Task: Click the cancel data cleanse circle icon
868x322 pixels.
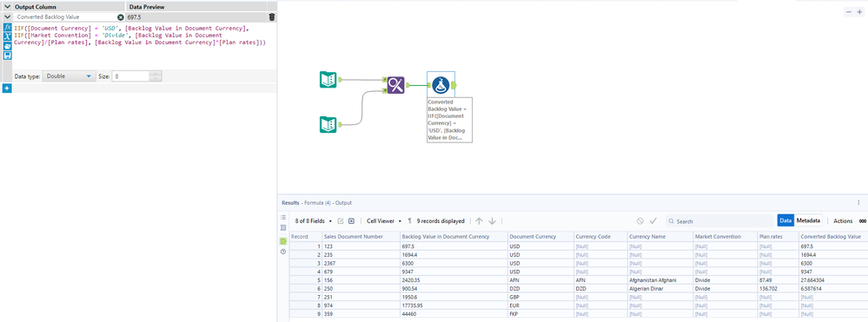Action: coord(640,220)
